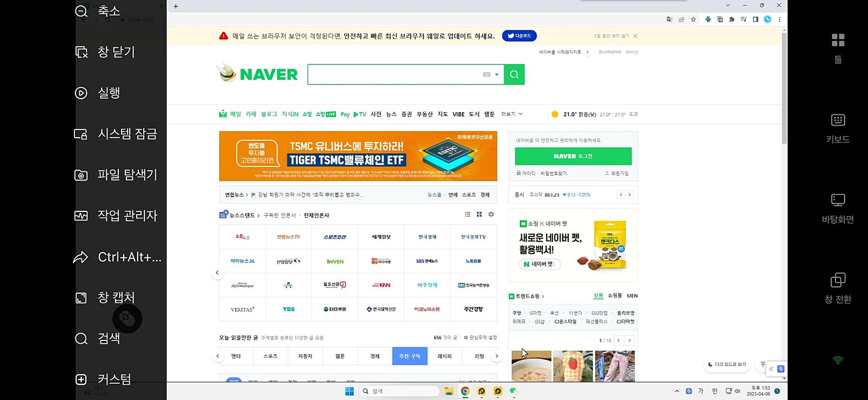Open Chrome three-dot menu
The width and height of the screenshot is (868, 400).
pos(779,20)
